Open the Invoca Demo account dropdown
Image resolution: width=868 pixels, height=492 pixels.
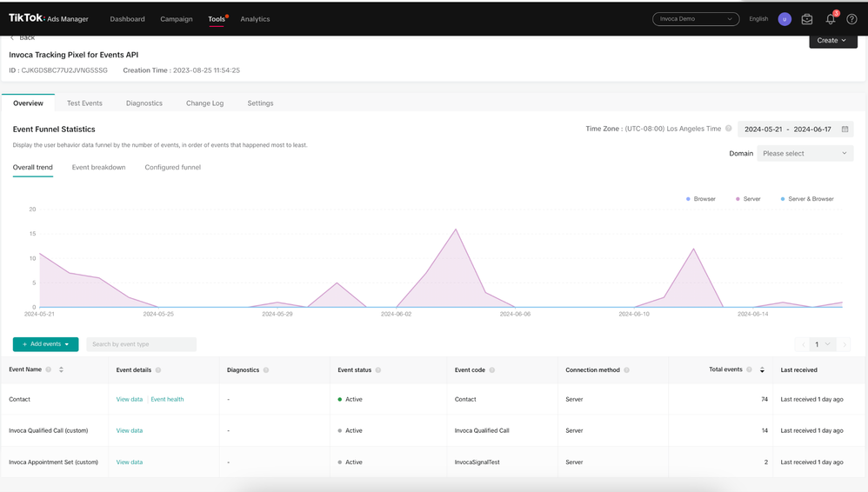coord(696,19)
